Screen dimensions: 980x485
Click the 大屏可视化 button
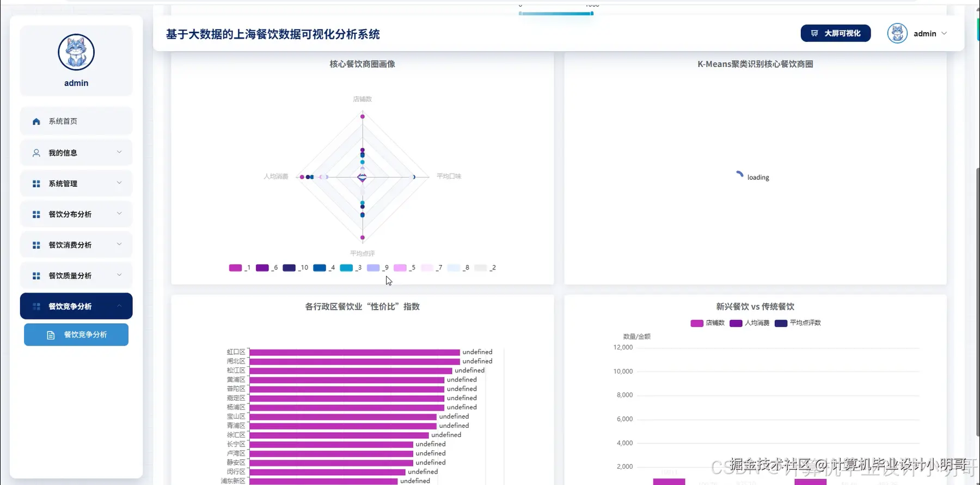[x=835, y=33]
